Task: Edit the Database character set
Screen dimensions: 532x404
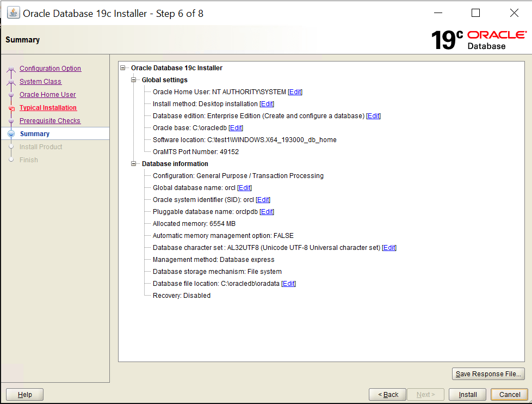Action: click(389, 248)
